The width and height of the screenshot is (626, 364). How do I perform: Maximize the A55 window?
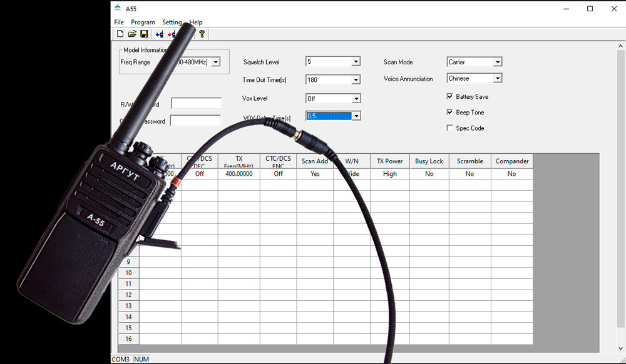tap(590, 9)
